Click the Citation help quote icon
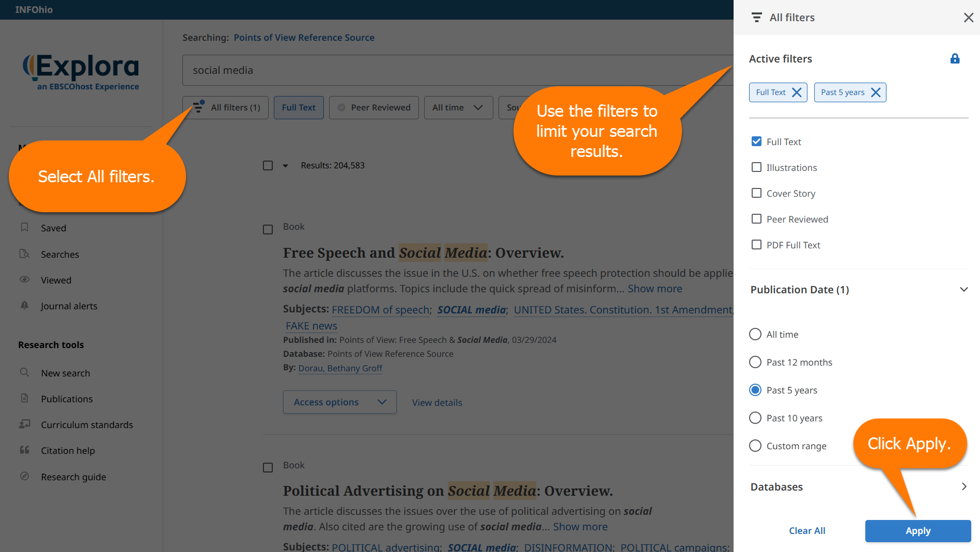The height and width of the screenshot is (552, 980). click(24, 450)
